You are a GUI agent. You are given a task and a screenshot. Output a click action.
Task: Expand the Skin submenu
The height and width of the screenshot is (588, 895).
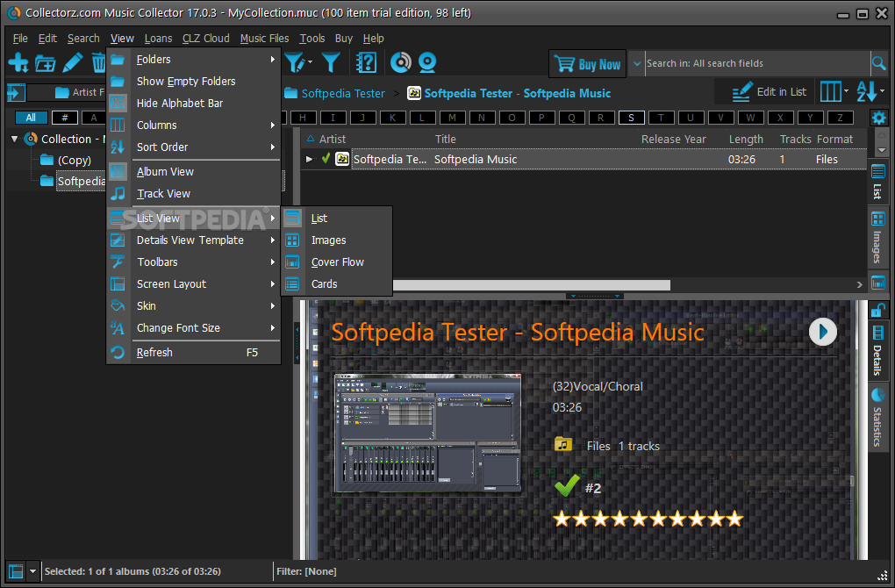[194, 306]
